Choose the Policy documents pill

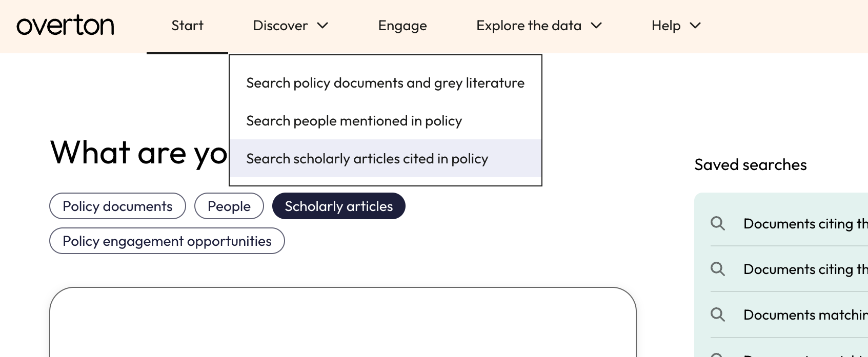pyautogui.click(x=117, y=206)
